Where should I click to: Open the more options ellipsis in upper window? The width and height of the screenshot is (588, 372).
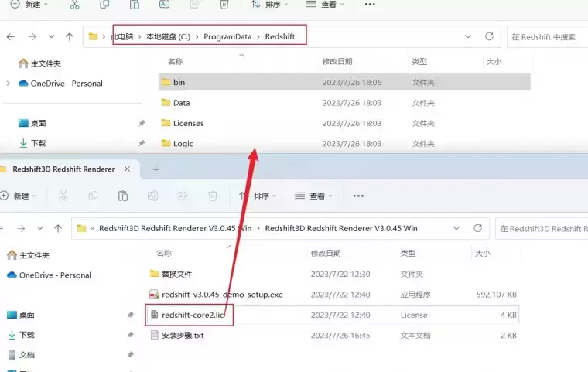click(370, 5)
